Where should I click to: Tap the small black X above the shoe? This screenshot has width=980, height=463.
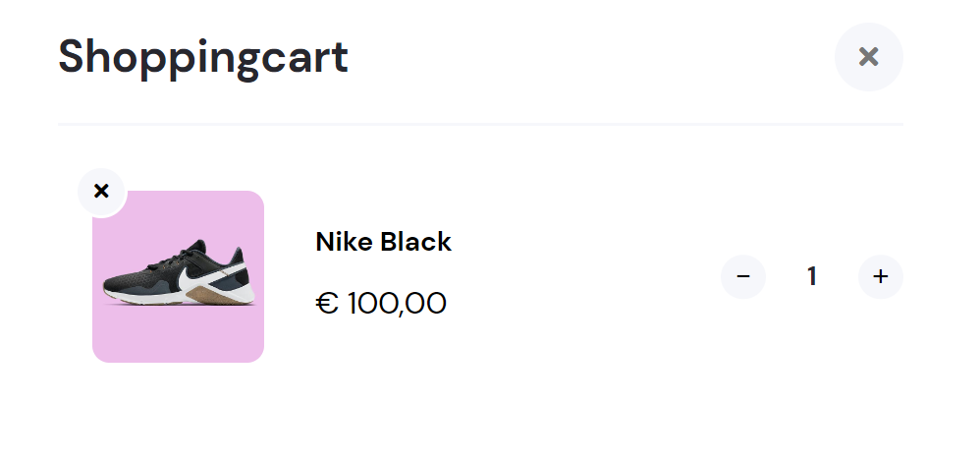click(101, 191)
